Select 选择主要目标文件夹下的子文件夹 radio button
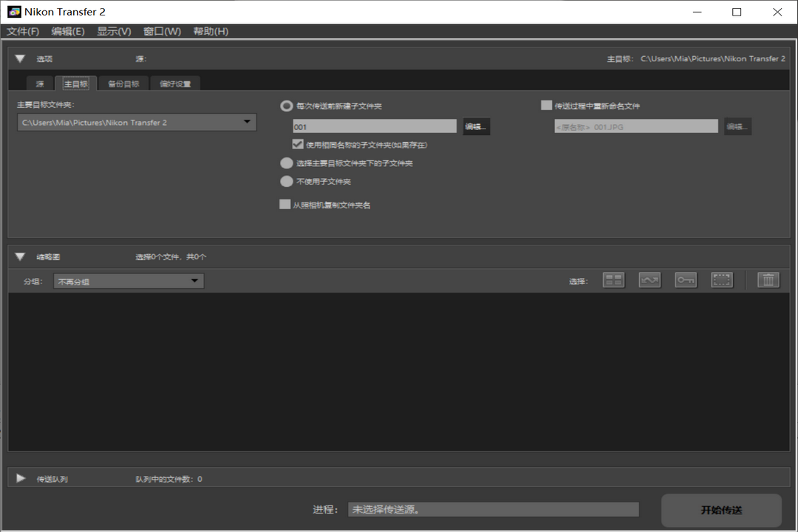798x532 pixels. tap(287, 163)
